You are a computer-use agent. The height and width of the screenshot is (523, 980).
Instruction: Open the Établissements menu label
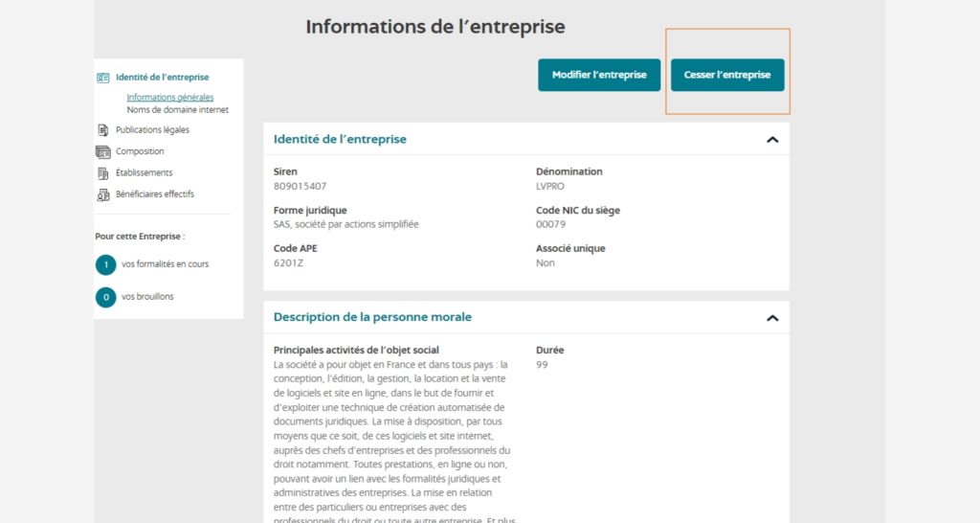pos(144,173)
